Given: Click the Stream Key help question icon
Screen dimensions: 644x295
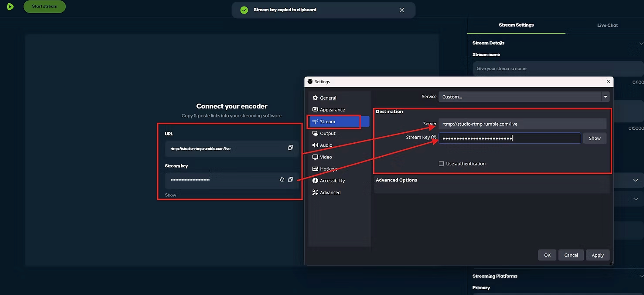Looking at the screenshot, I should tap(434, 137).
